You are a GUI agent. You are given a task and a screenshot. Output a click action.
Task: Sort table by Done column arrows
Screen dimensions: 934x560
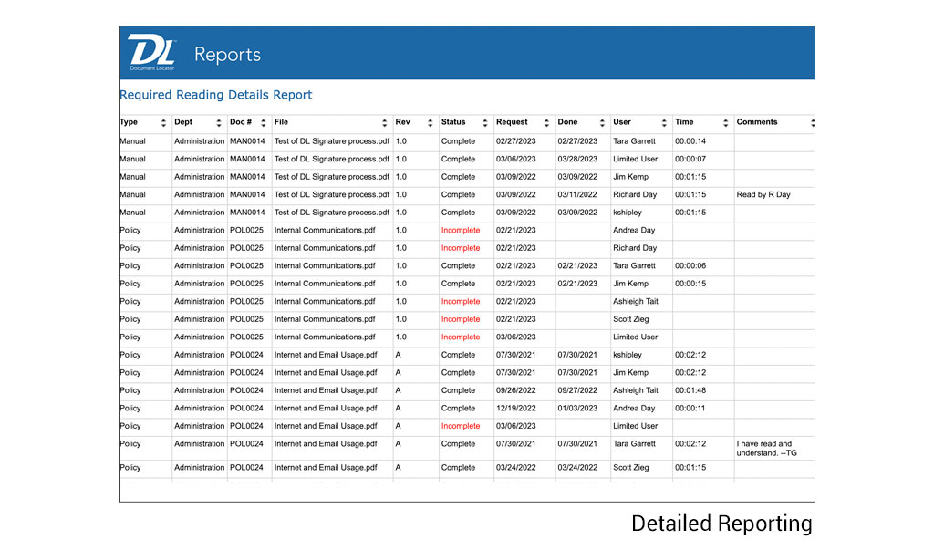point(602,123)
